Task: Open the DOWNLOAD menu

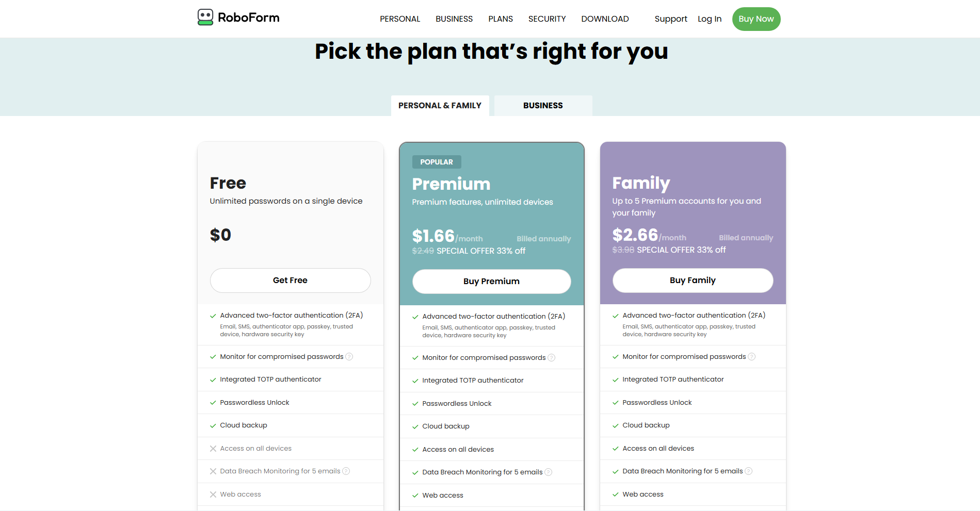Action: click(x=605, y=19)
